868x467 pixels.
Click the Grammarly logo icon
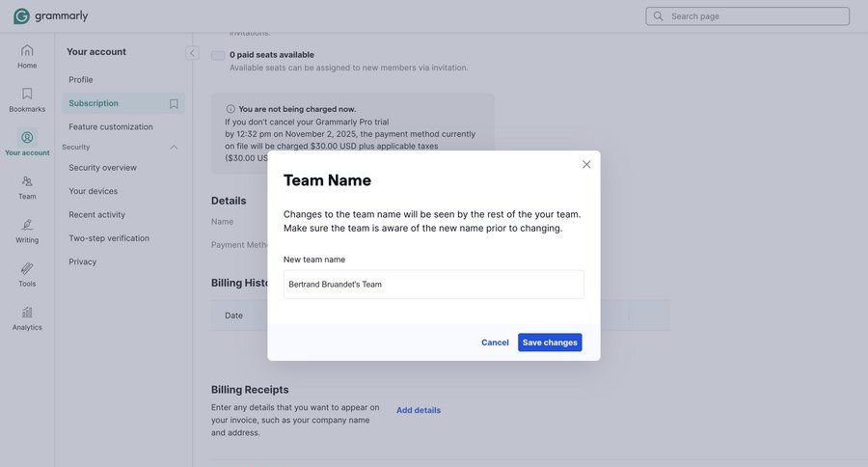point(21,15)
